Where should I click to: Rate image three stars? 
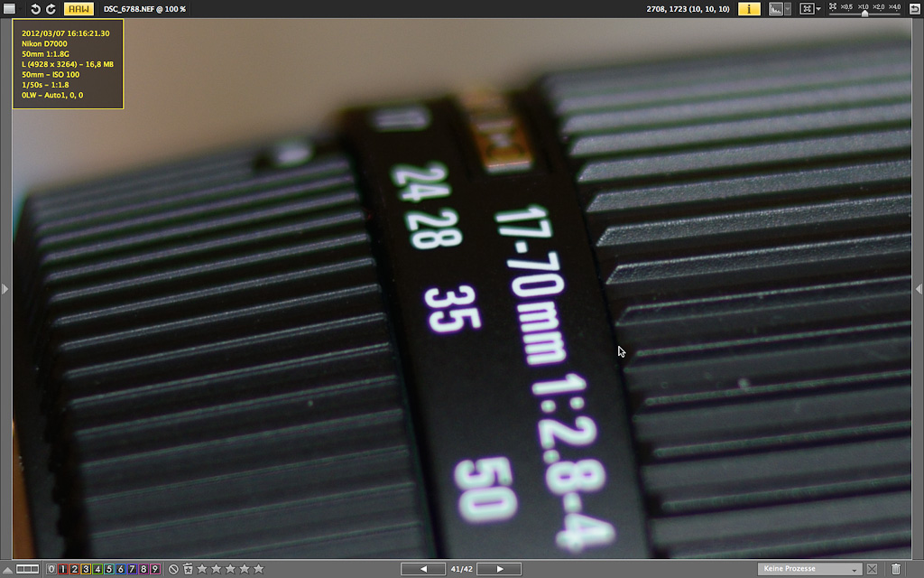point(230,569)
